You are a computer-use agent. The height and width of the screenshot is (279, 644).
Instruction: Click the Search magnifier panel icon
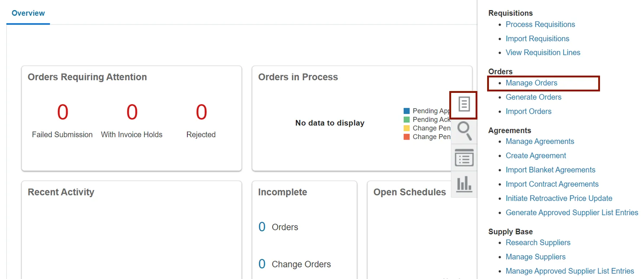(464, 131)
